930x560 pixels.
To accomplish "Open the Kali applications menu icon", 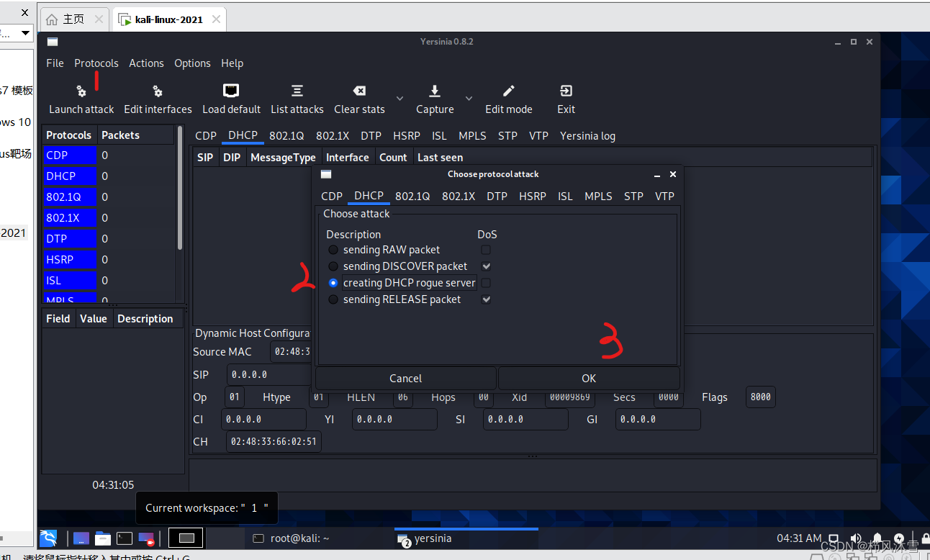I will 49,538.
